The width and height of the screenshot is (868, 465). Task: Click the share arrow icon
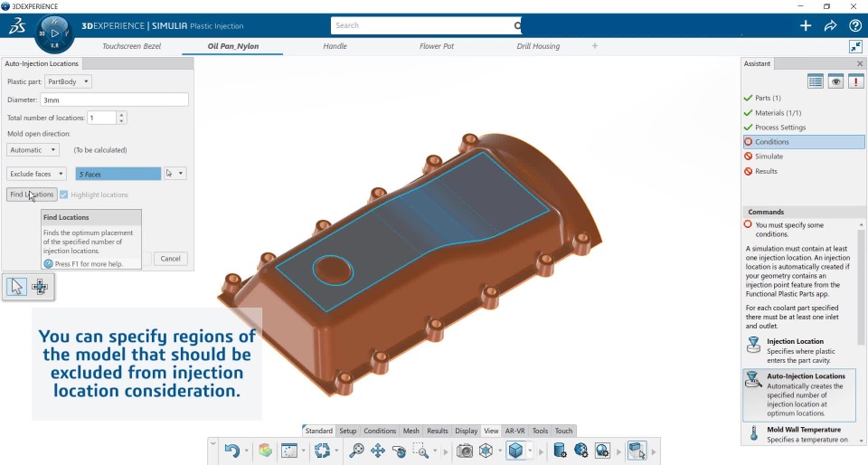tap(830, 25)
